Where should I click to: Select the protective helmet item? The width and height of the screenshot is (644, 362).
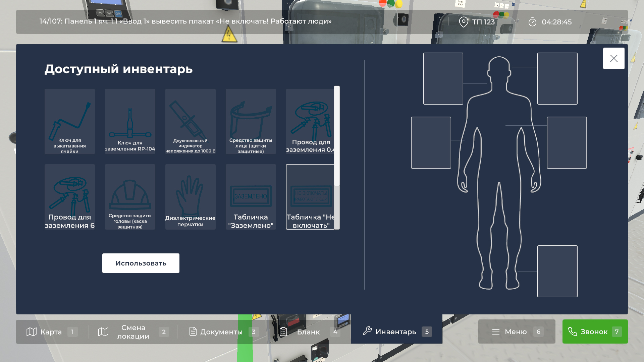(130, 197)
